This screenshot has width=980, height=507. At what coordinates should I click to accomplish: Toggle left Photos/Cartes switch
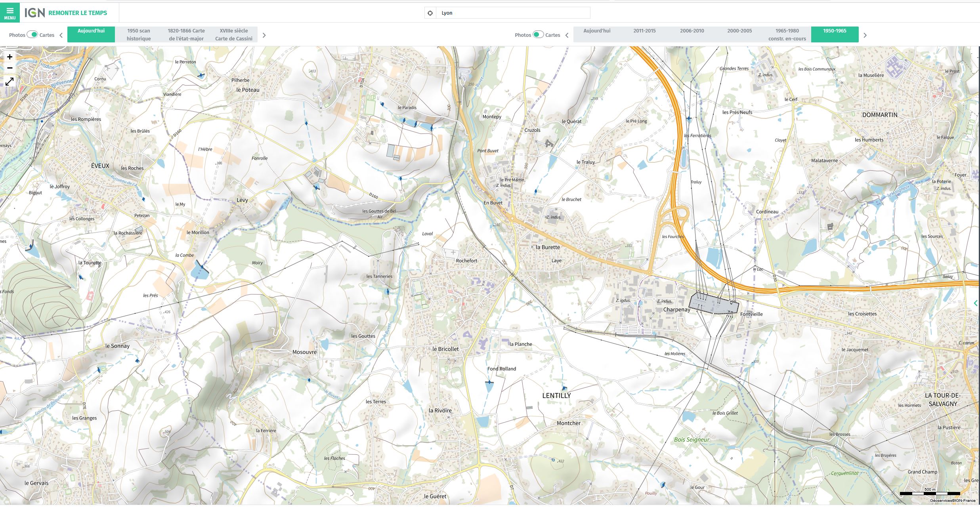[x=32, y=34]
